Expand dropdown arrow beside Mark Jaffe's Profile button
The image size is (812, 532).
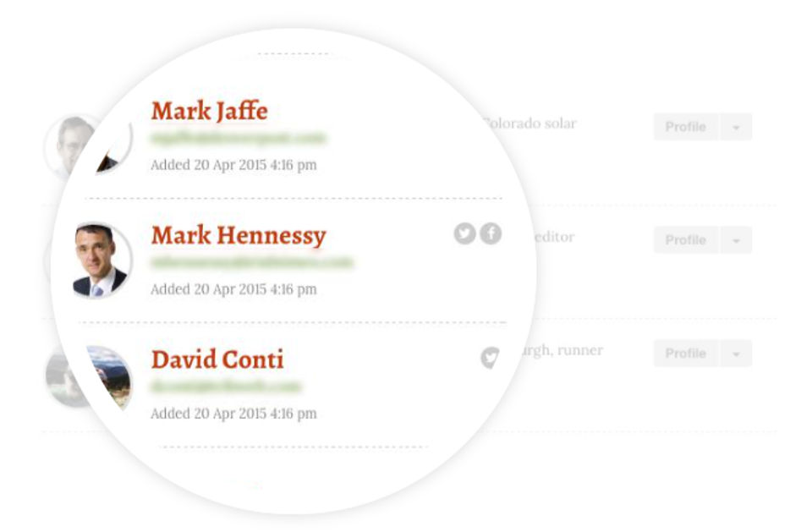click(x=736, y=127)
